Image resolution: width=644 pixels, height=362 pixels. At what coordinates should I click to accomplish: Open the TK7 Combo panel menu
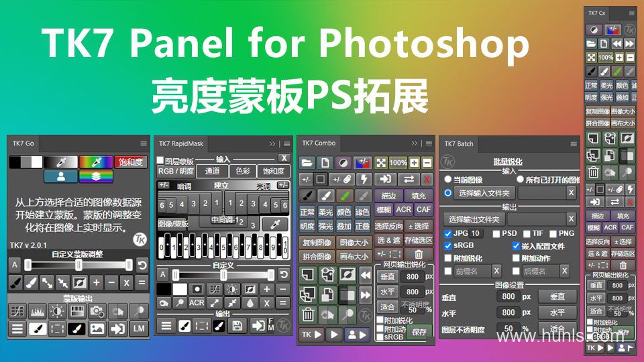pyautogui.click(x=429, y=143)
